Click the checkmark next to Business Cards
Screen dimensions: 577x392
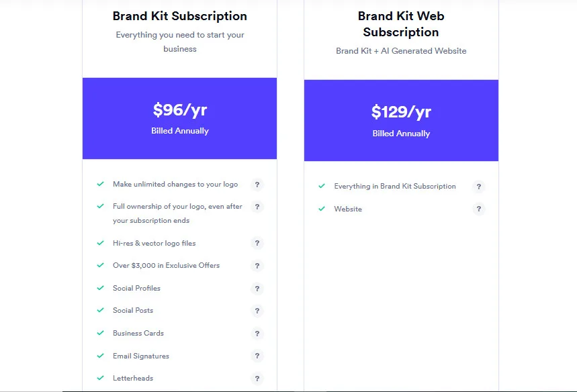[x=101, y=333]
